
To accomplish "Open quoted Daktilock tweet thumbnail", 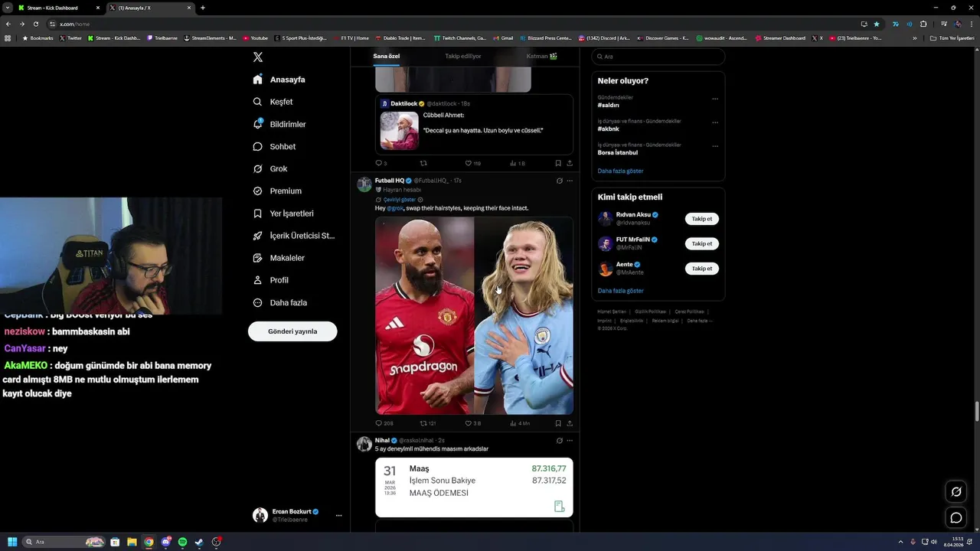I will pos(399,130).
